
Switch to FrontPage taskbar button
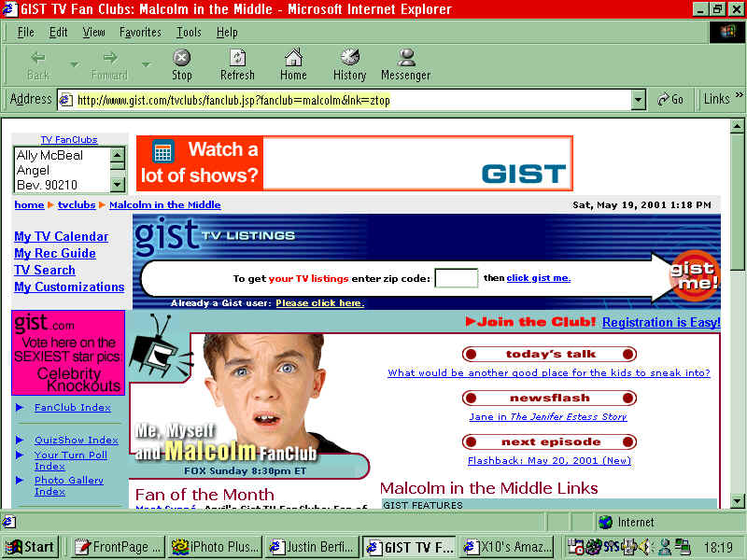[118, 547]
